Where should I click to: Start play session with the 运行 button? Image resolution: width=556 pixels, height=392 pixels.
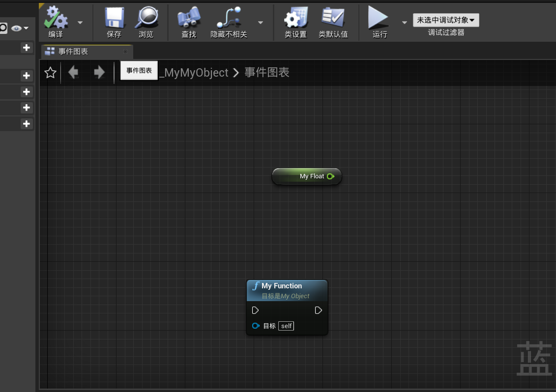point(379,22)
